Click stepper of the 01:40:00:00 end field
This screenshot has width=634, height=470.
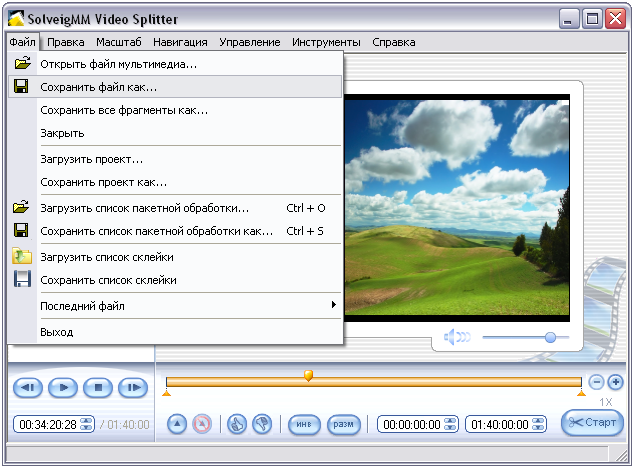[x=538, y=424]
